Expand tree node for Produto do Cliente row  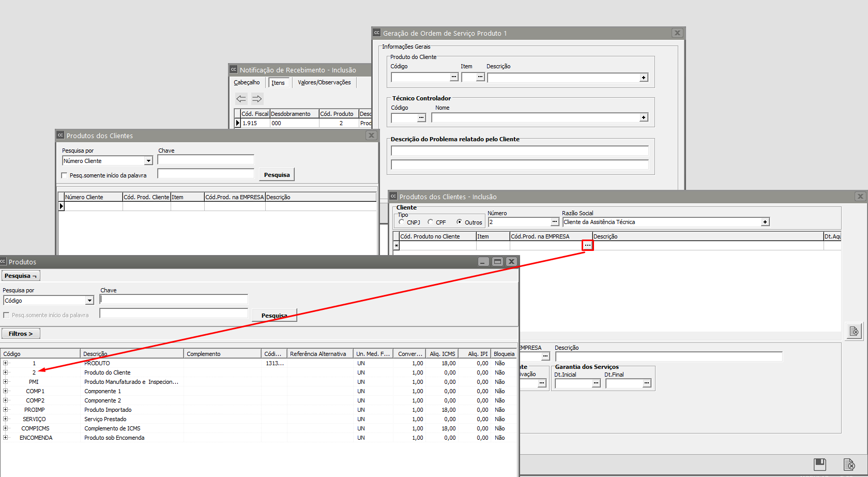[x=6, y=372]
